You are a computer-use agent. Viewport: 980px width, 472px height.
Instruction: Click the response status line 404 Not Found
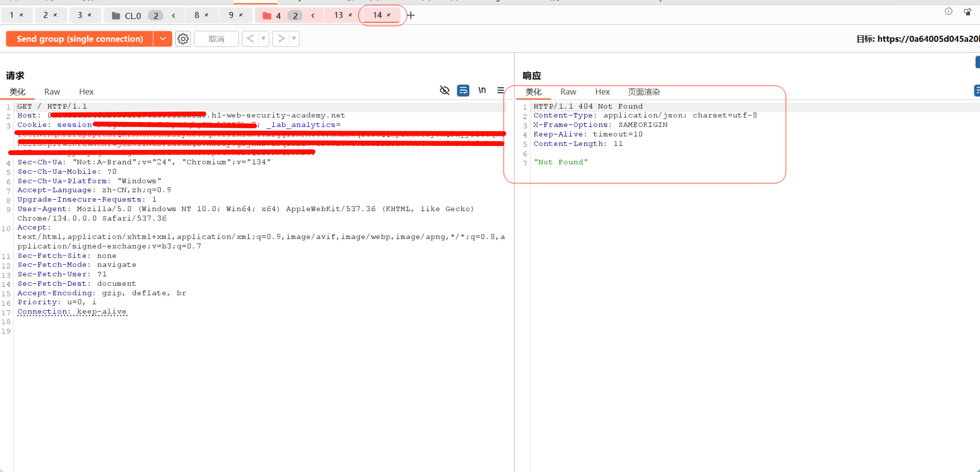(588, 106)
